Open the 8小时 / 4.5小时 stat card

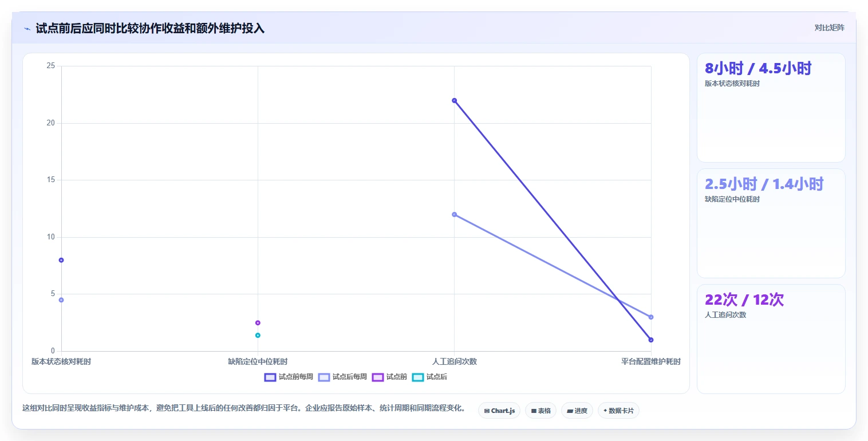[x=771, y=108]
